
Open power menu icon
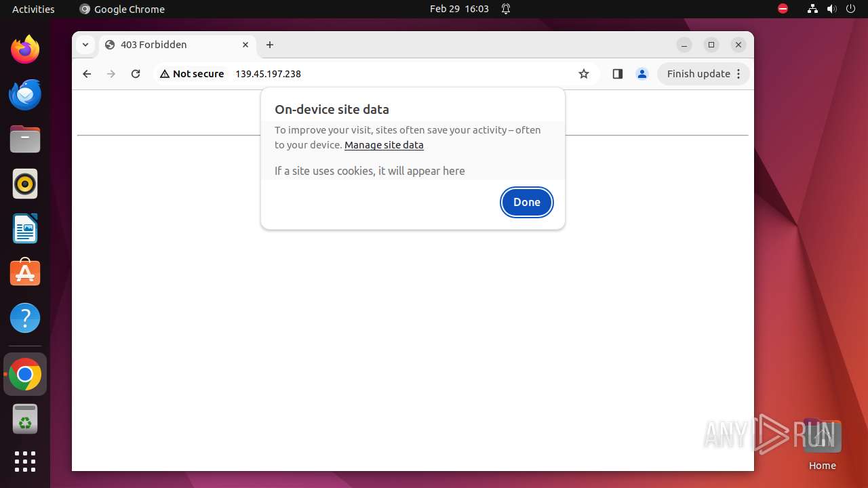[x=850, y=9]
